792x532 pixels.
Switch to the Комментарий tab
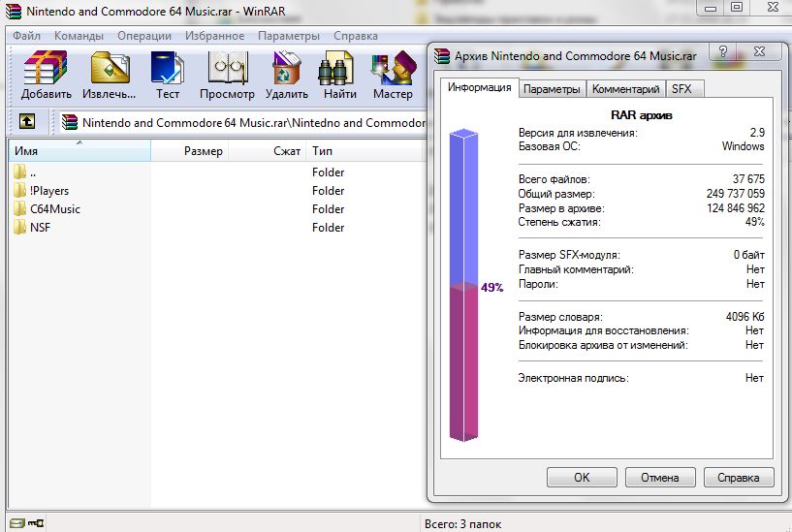pos(626,89)
